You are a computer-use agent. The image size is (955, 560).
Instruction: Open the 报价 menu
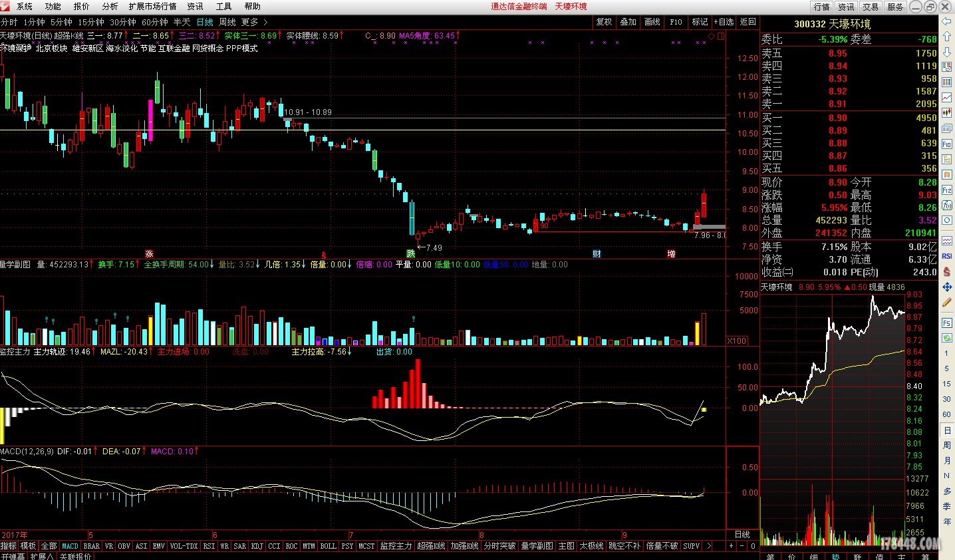81,7
